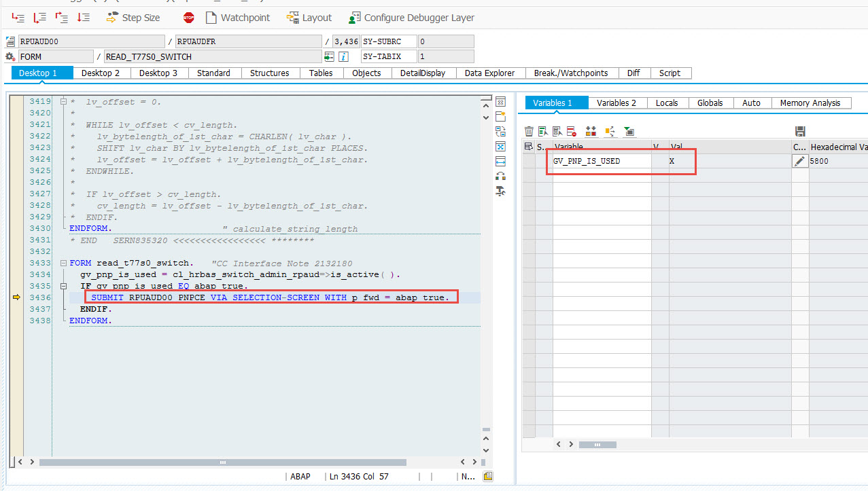The height and width of the screenshot is (491, 868).
Task: Click the pencil change-value icon for GV_PNP_IS_USED
Action: click(x=800, y=161)
